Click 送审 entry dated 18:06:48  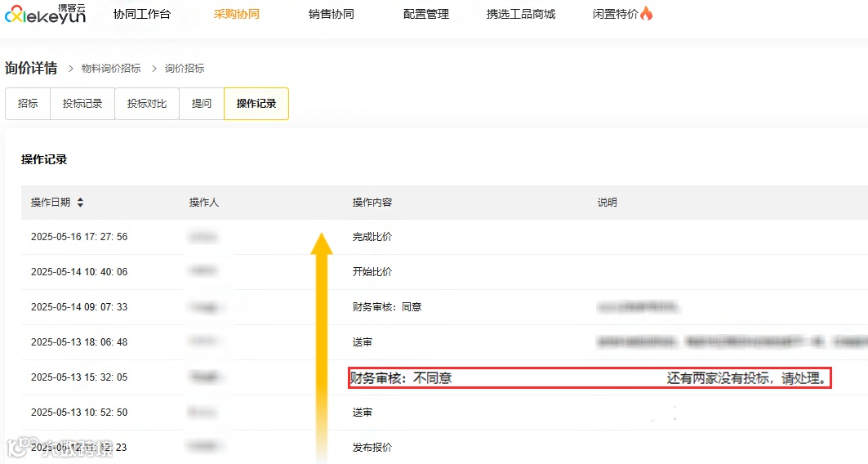tap(362, 342)
